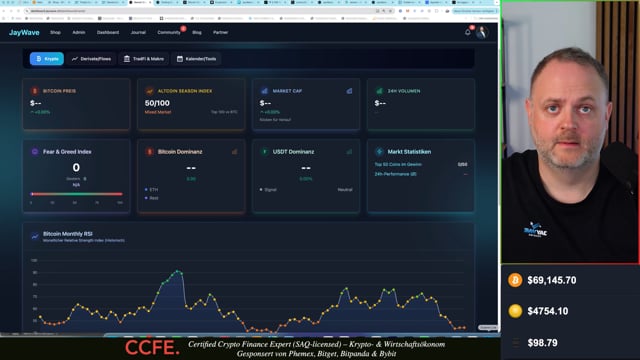Open the Admin menu item
The width and height of the screenshot is (640, 360).
click(79, 32)
